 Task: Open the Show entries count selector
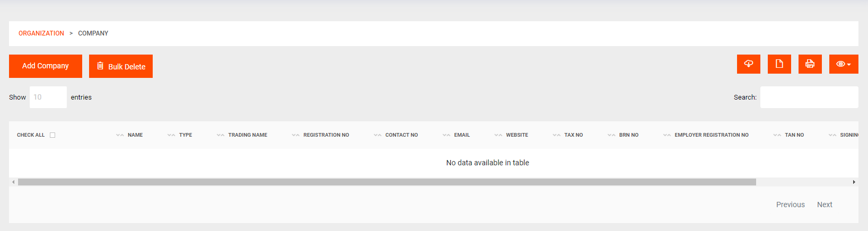[x=48, y=97]
